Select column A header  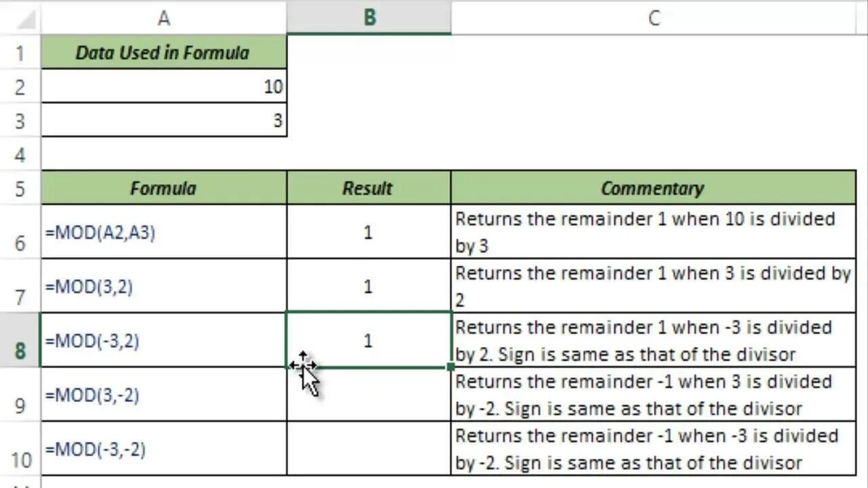click(163, 18)
